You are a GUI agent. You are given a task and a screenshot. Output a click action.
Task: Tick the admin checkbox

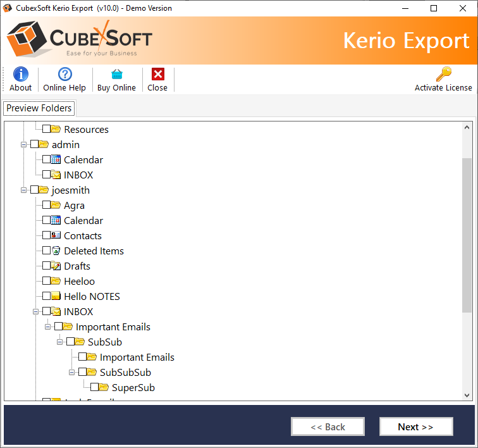(x=34, y=144)
